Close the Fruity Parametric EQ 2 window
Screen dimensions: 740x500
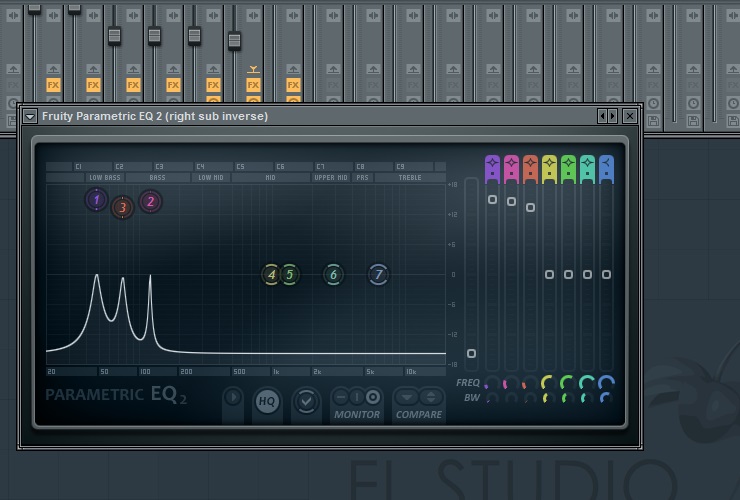tap(630, 116)
